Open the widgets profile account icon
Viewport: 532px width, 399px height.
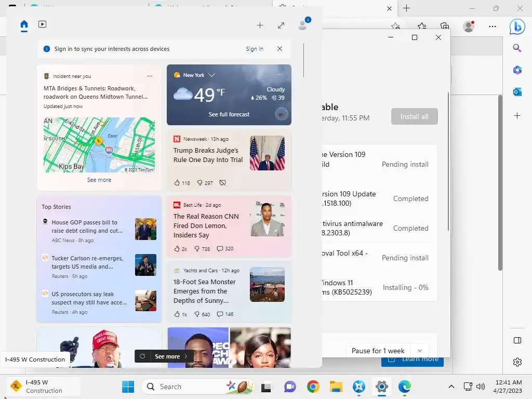(303, 25)
